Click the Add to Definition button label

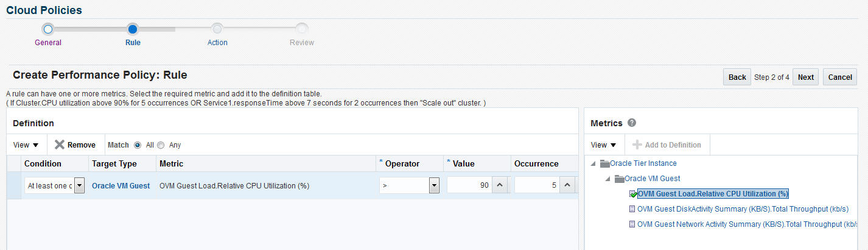pyautogui.click(x=673, y=145)
